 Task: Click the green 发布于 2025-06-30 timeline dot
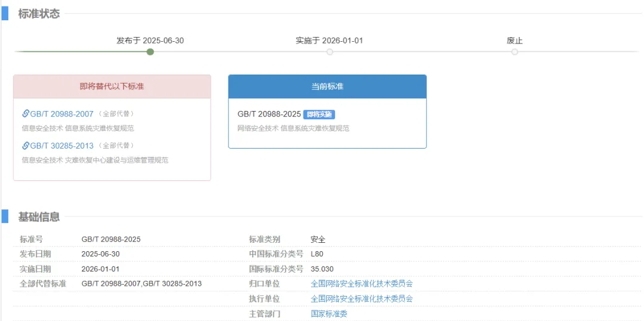click(150, 52)
